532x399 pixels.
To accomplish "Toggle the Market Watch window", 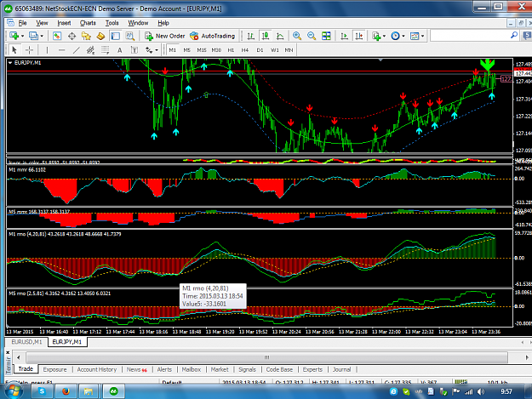I will coord(57,36).
